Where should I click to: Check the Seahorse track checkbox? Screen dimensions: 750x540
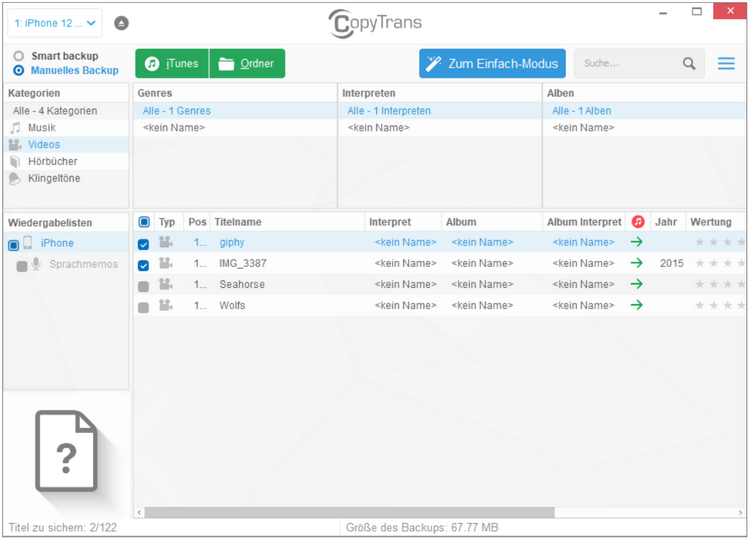coord(143,287)
